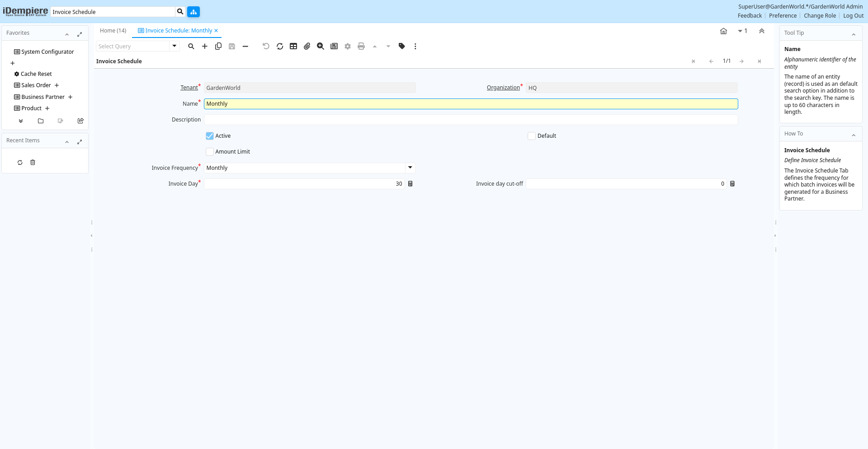The image size is (868, 449).
Task: Open the Select Query dropdown
Action: click(175, 46)
